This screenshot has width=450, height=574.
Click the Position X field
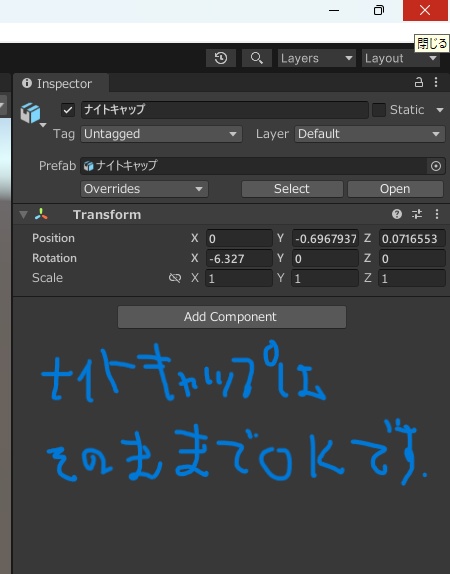pos(239,239)
